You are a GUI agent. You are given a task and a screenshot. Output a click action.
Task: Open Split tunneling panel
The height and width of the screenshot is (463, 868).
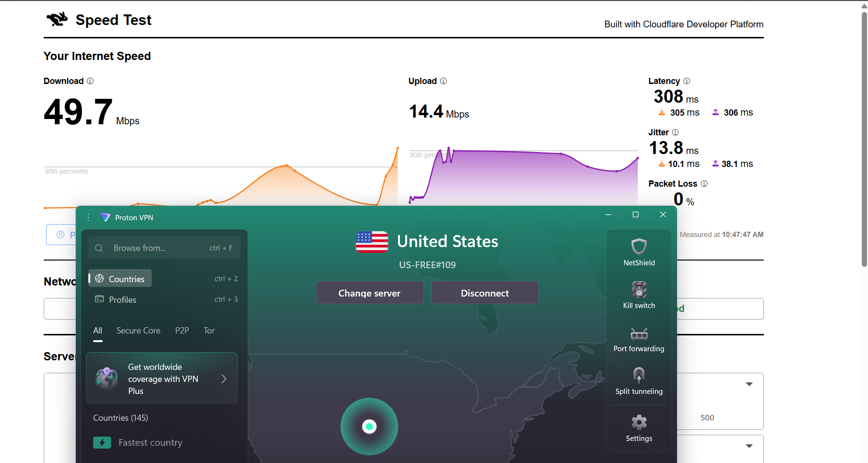click(x=639, y=381)
